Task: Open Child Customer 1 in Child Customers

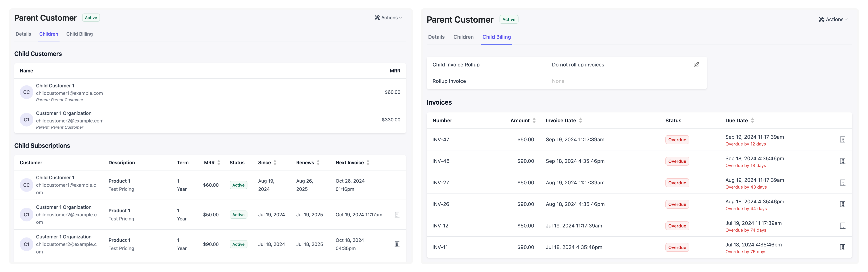Action: [55, 86]
